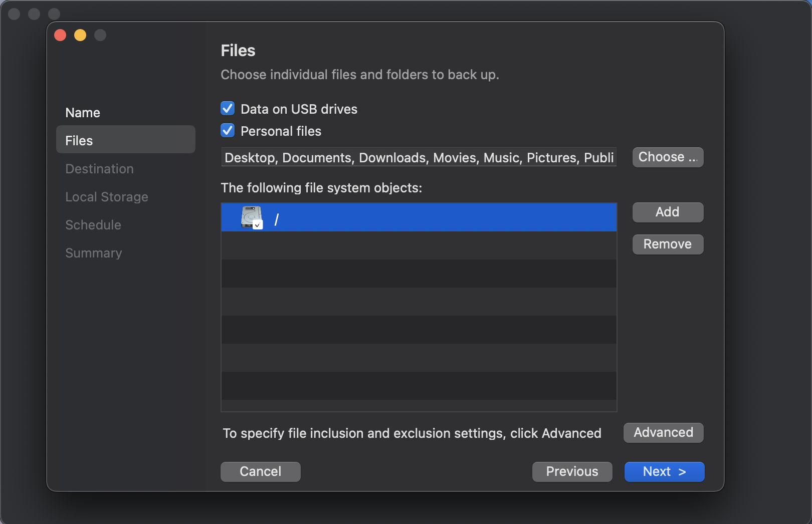This screenshot has height=524, width=812.
Task: Toggle the Data on USB drives checkbox
Action: pyautogui.click(x=228, y=108)
